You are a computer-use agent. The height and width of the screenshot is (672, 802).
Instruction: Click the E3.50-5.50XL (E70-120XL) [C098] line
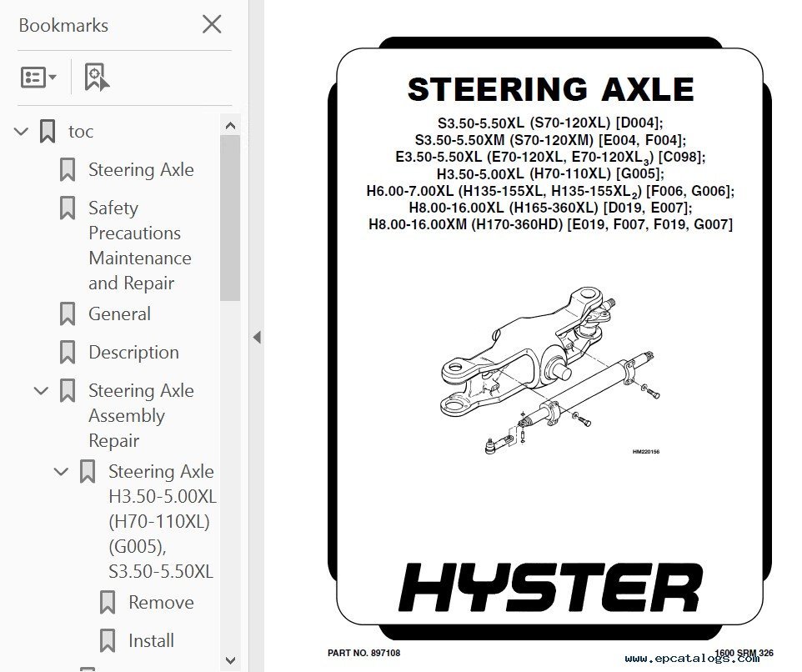550,157
